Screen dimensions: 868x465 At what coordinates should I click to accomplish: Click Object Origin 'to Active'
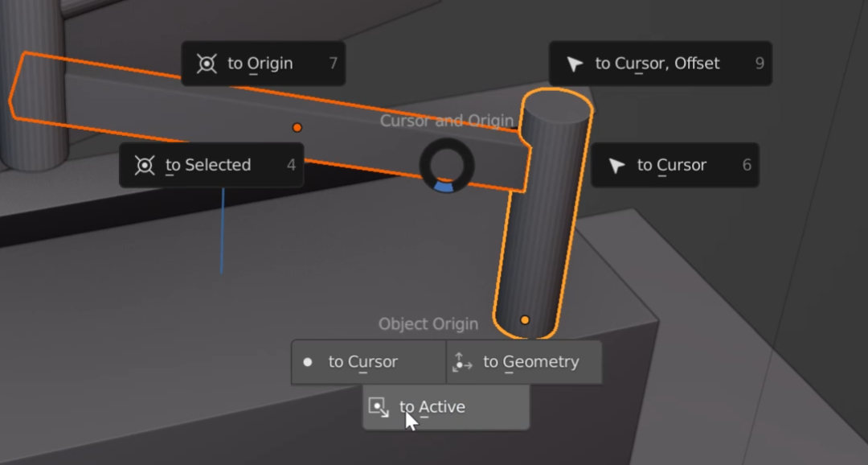point(446,407)
